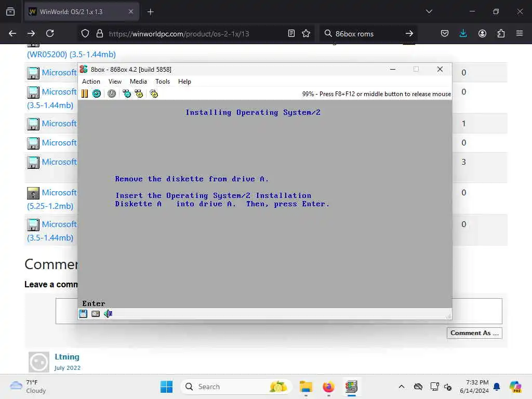This screenshot has height=399, width=532.
Task: Open the Firefox View button
Action: (10, 12)
